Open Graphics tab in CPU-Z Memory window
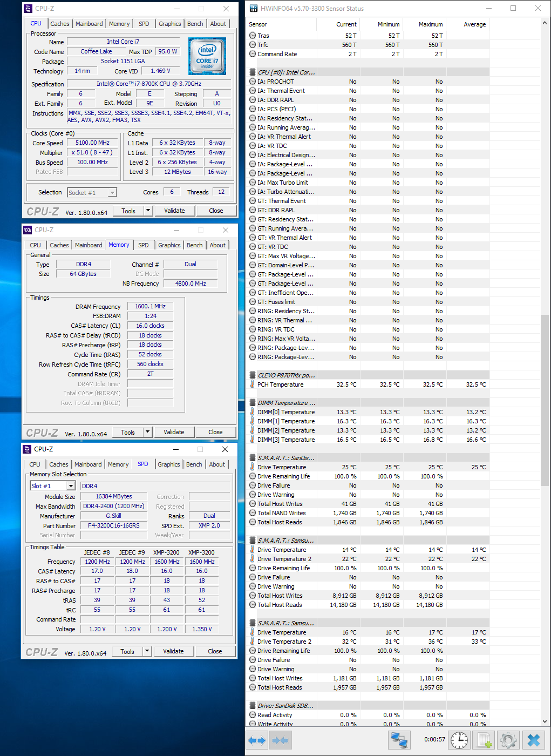 click(169, 245)
